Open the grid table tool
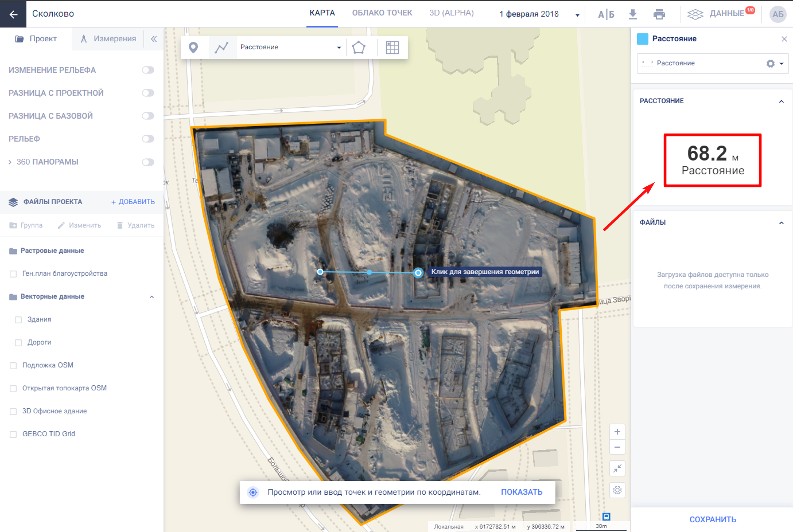This screenshot has height=532, width=793. pos(392,48)
